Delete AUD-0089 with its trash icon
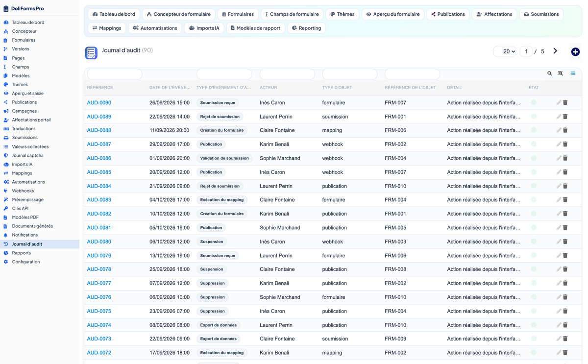Viewport: 588px width, 364px height. [x=565, y=117]
